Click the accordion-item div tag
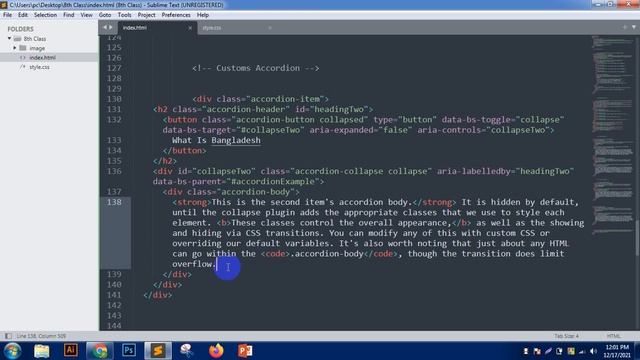The height and width of the screenshot is (360, 640). coord(260,99)
